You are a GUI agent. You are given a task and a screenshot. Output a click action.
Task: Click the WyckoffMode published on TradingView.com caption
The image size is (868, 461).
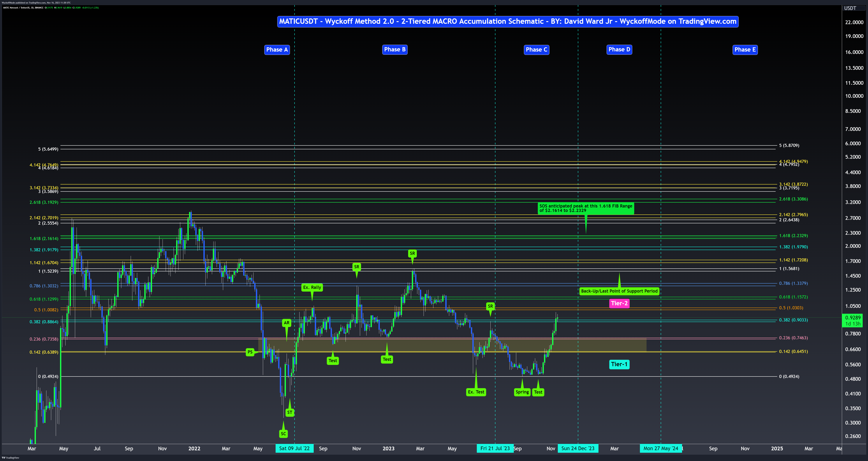[x=36, y=3]
